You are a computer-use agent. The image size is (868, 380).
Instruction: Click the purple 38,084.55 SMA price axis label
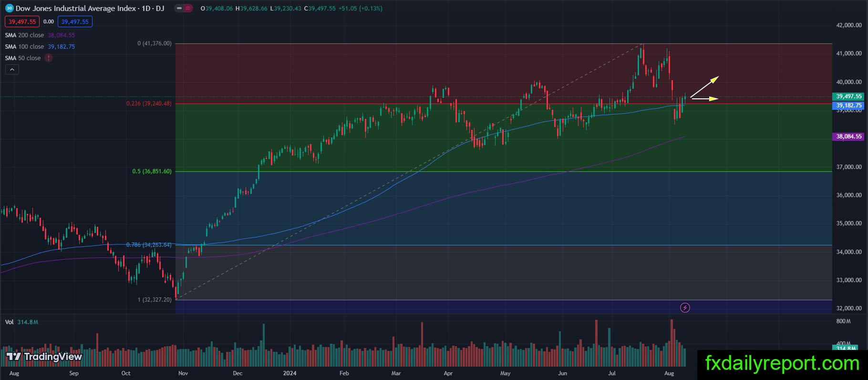pyautogui.click(x=849, y=137)
